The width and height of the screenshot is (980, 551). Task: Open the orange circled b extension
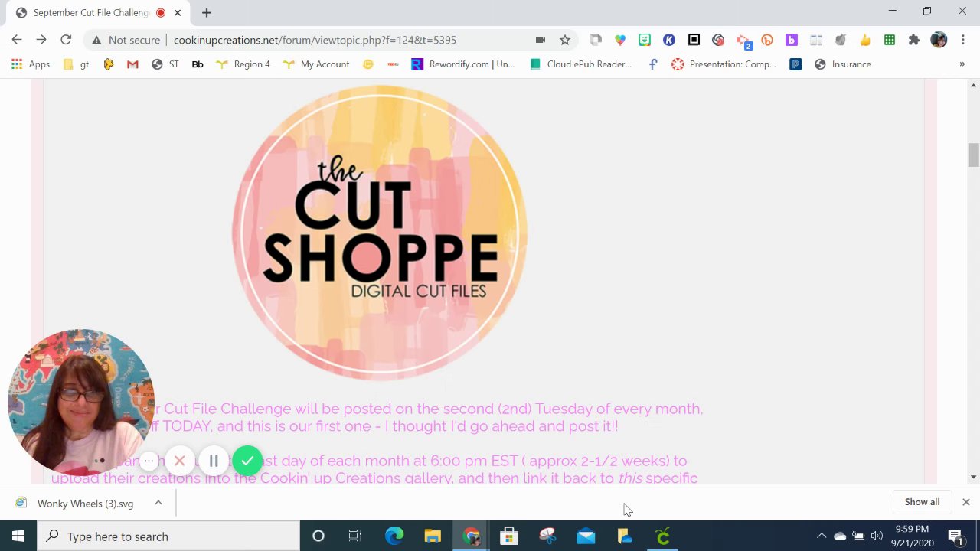(x=767, y=40)
